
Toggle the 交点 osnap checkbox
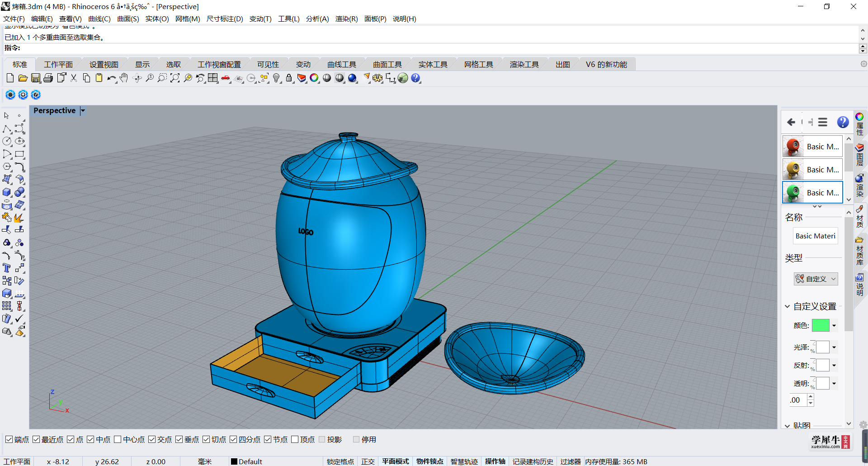(x=152, y=439)
